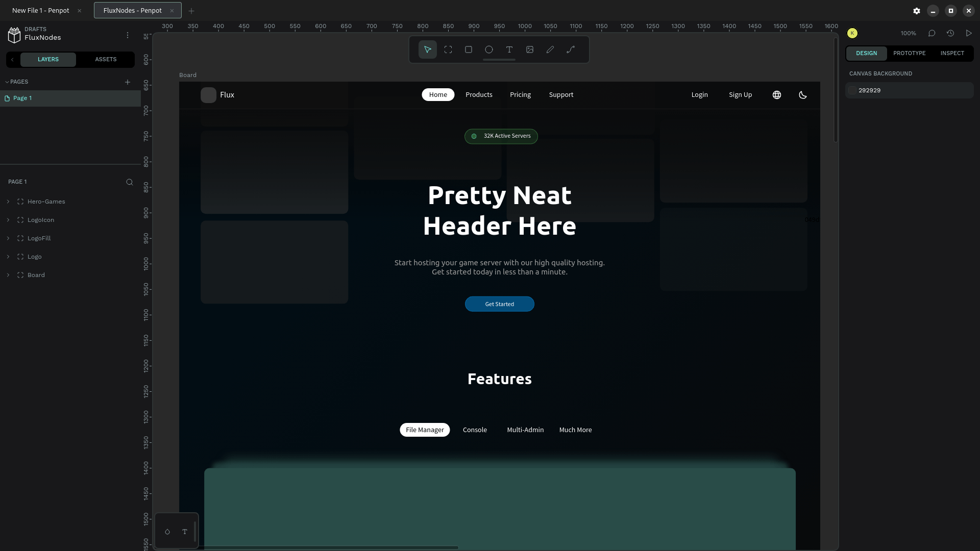Select the Rectangle tool
This screenshot has height=551, width=980.
(468, 49)
